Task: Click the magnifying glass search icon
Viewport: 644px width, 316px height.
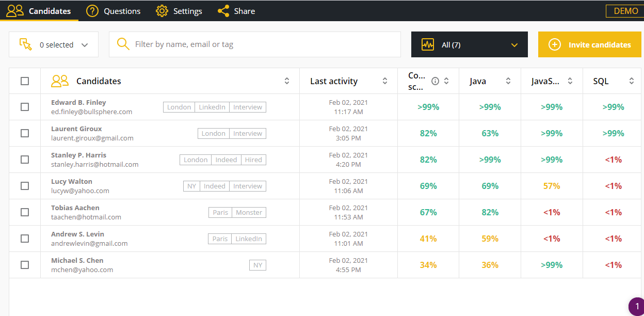Action: pos(123,44)
